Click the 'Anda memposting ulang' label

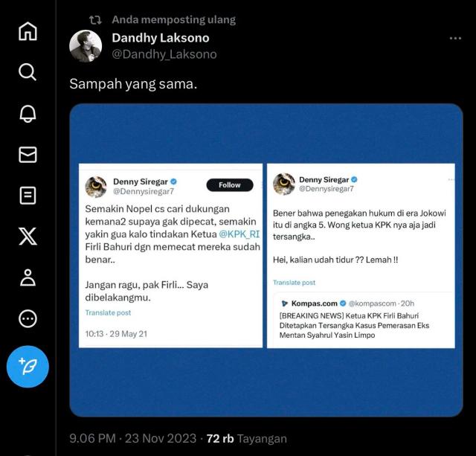[x=173, y=20]
